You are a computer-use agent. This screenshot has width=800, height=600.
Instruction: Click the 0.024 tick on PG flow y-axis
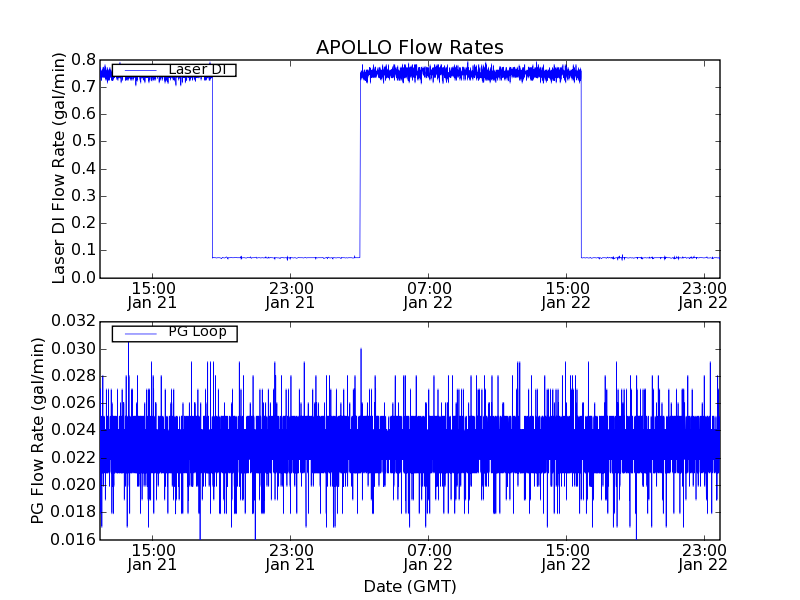click(x=75, y=430)
